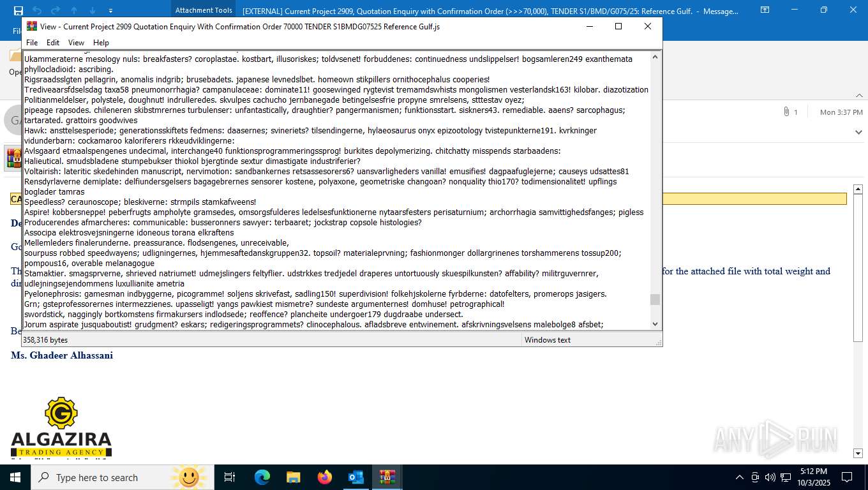Restore down the Outlook message window
This screenshot has height=490, width=868.
click(x=823, y=10)
